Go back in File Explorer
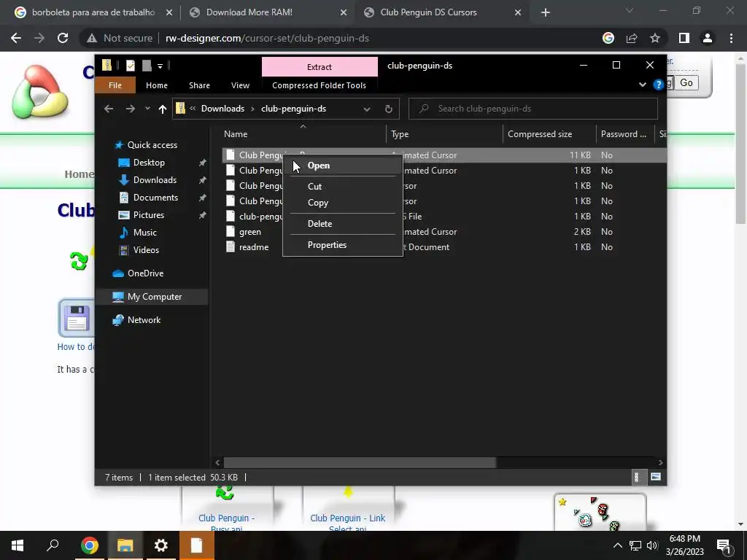This screenshot has width=747, height=560. click(x=109, y=109)
